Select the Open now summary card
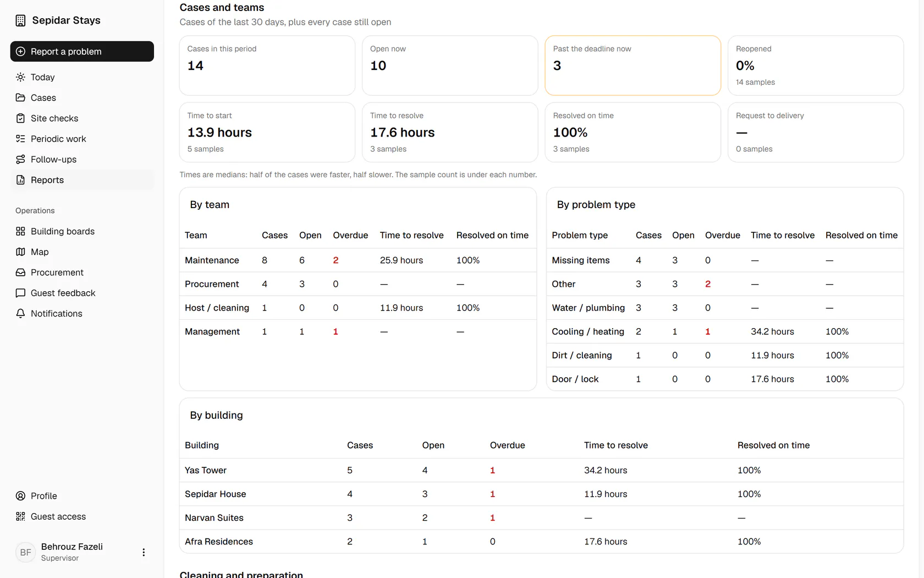 coord(450,66)
